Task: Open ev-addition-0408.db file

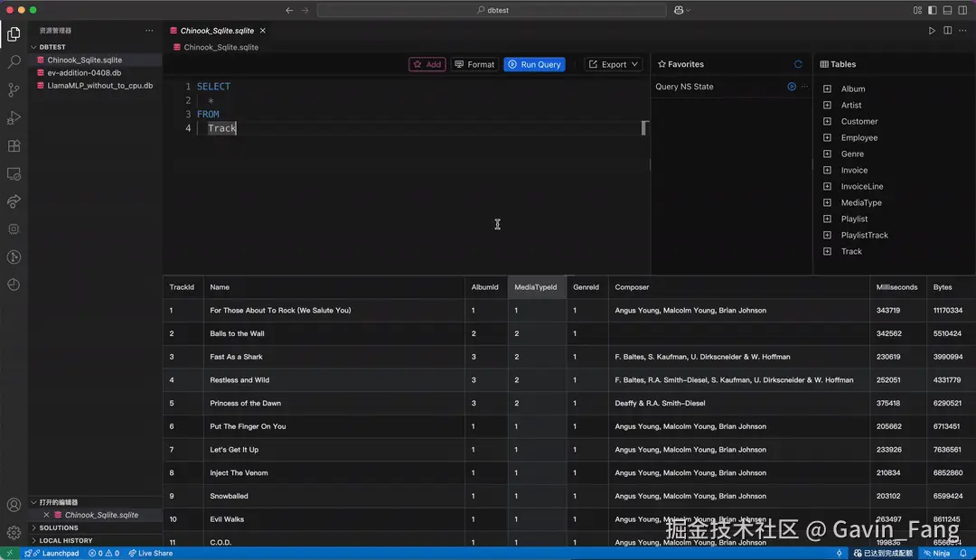Action: (95, 73)
